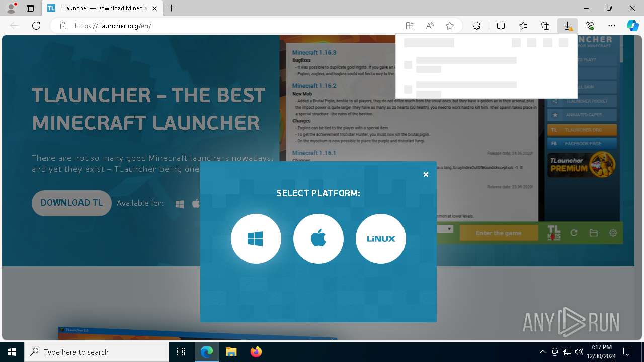Show hidden system tray icons

pyautogui.click(x=542, y=352)
